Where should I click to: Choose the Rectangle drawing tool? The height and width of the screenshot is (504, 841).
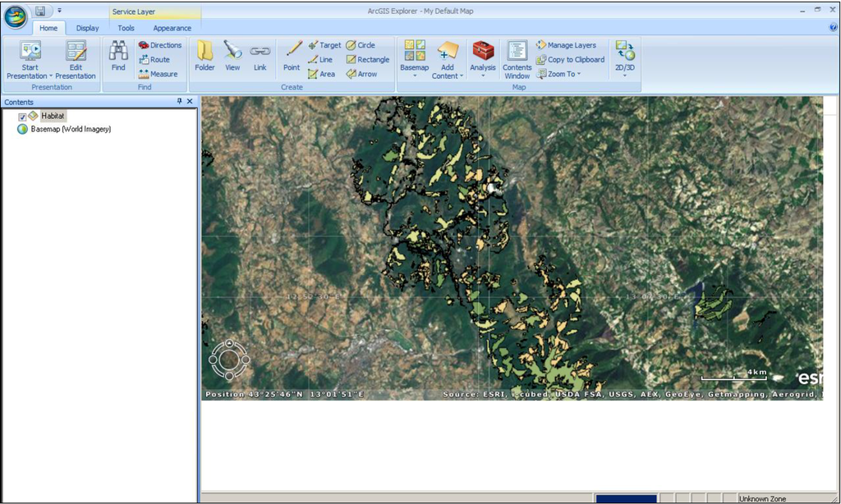coord(367,60)
